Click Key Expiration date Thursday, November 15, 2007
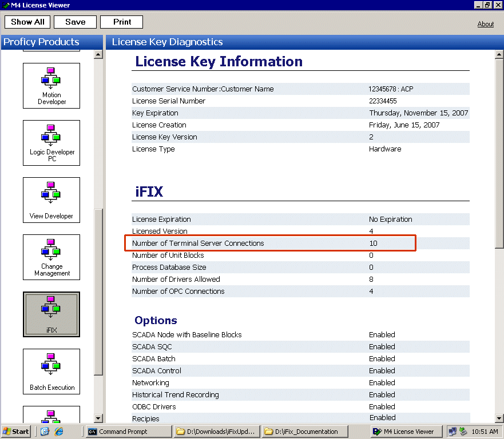The height and width of the screenshot is (439, 504). [x=419, y=113]
